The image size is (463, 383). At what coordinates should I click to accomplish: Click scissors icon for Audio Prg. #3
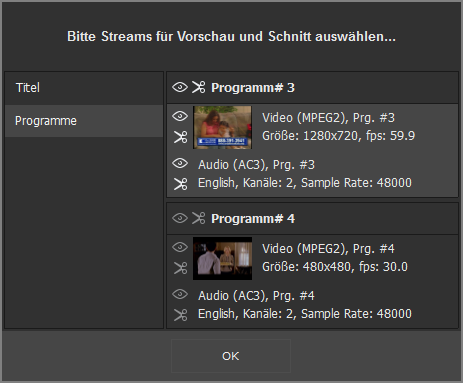[x=180, y=184]
